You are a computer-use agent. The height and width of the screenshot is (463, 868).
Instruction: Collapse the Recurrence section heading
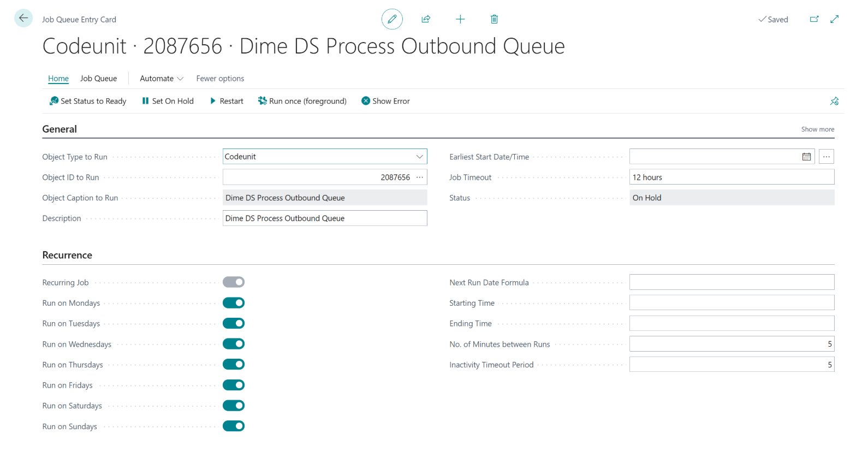(67, 255)
